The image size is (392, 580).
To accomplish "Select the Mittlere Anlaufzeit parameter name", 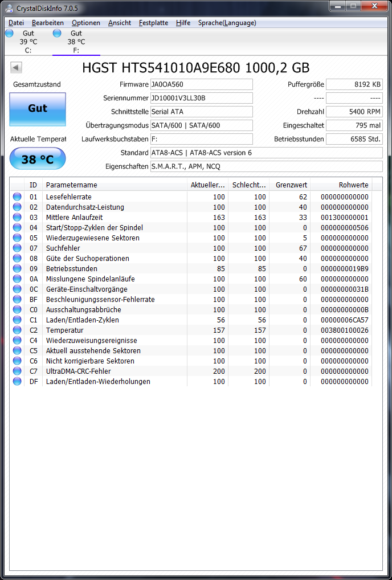I will coord(74,217).
